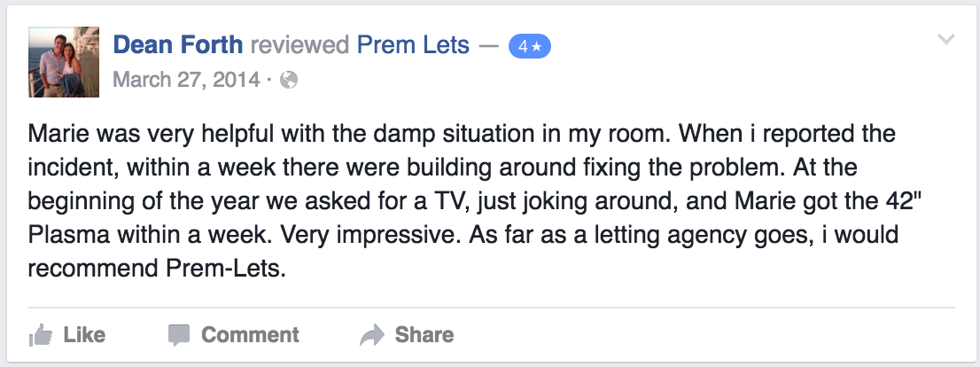Viewport: 980px width, 367px height.
Task: Click the review paragraph starting with Marie
Action: [x=463, y=200]
